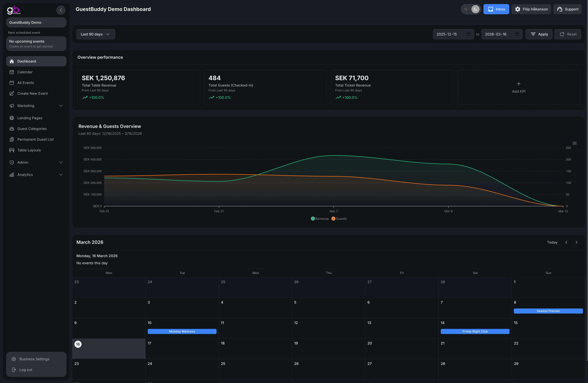Toggle the Revenue series in the legend
Image resolution: width=588 pixels, height=383 pixels.
320,219
